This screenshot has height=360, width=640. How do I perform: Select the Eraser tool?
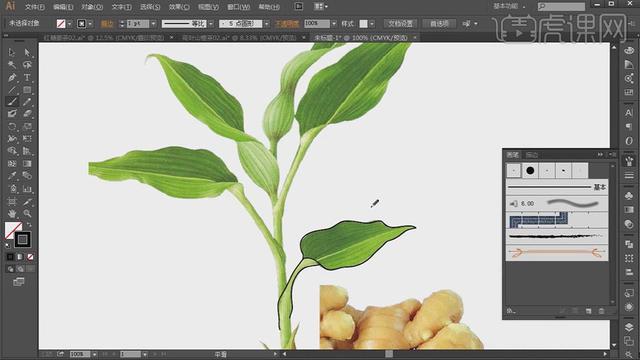[27, 114]
